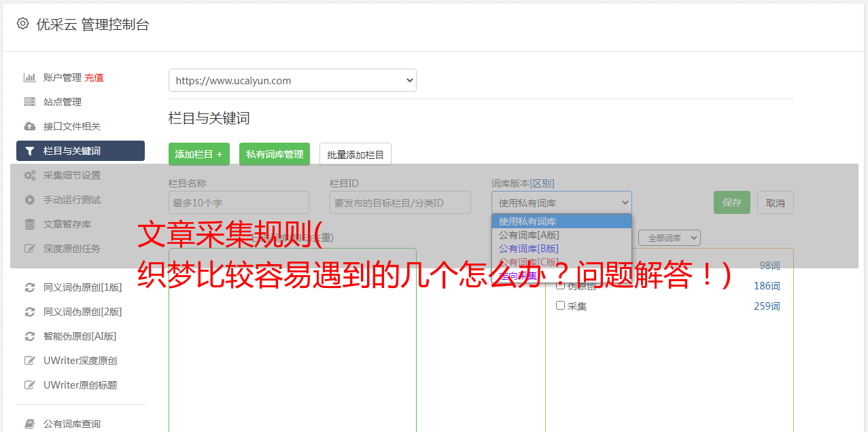Click the refresh icon for 同义词伪原创[1版]

(30, 287)
